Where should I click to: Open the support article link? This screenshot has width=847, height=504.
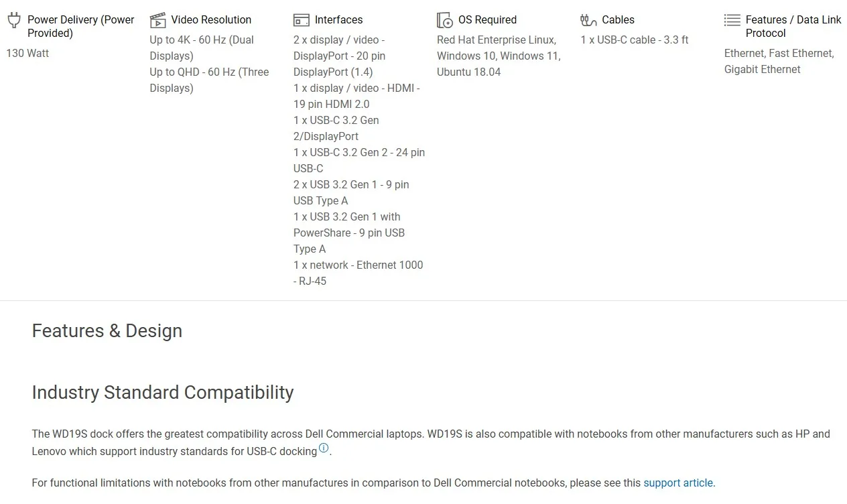click(678, 483)
